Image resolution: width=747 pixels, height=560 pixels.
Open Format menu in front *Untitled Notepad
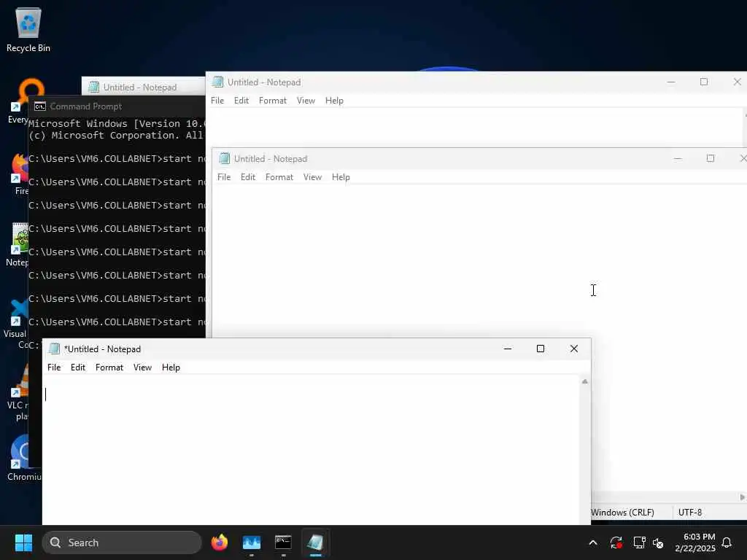pyautogui.click(x=109, y=367)
